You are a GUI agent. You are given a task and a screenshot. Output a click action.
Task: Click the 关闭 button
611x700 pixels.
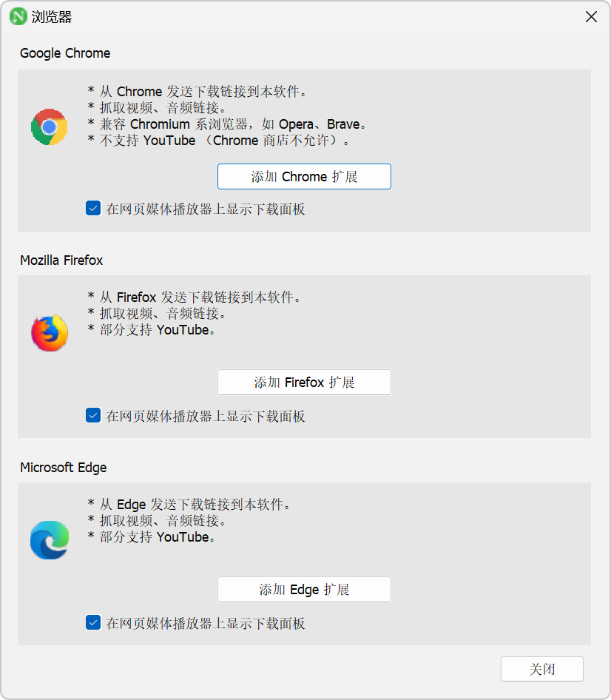coord(541,669)
